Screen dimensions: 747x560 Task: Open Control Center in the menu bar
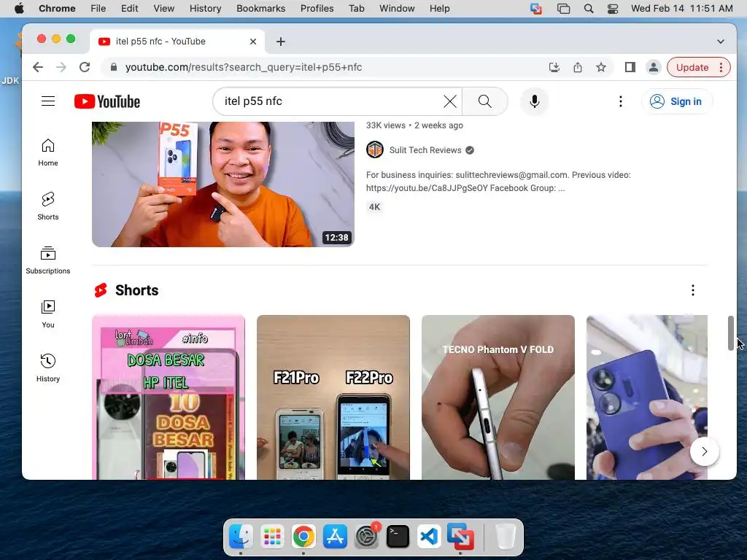(x=613, y=9)
